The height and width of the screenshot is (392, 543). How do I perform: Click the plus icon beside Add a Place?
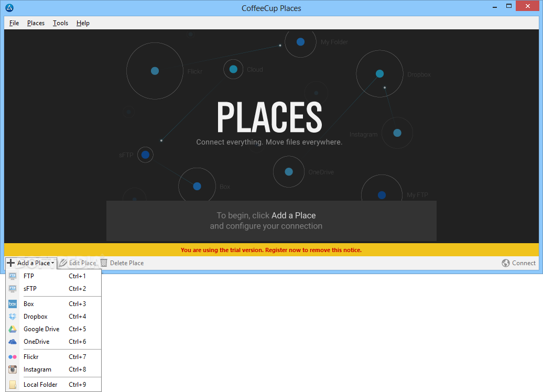10,263
